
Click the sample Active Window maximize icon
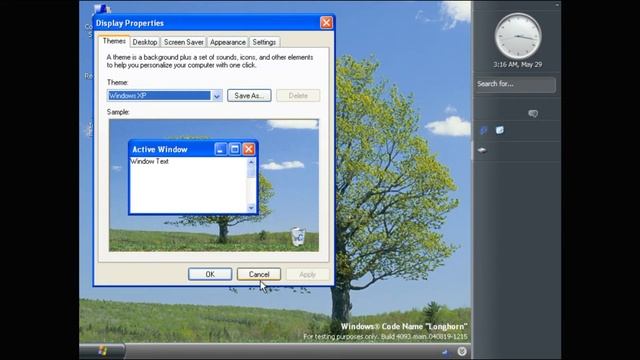click(235, 149)
